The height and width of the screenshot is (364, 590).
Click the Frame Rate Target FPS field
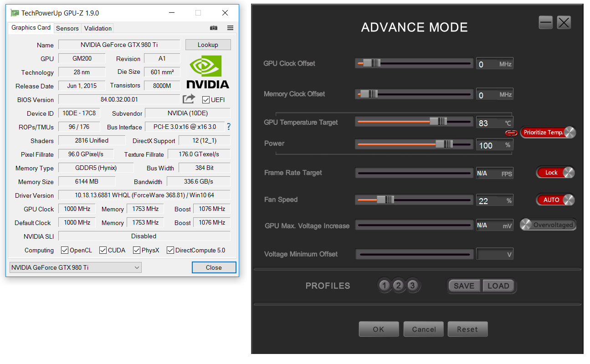tap(495, 173)
